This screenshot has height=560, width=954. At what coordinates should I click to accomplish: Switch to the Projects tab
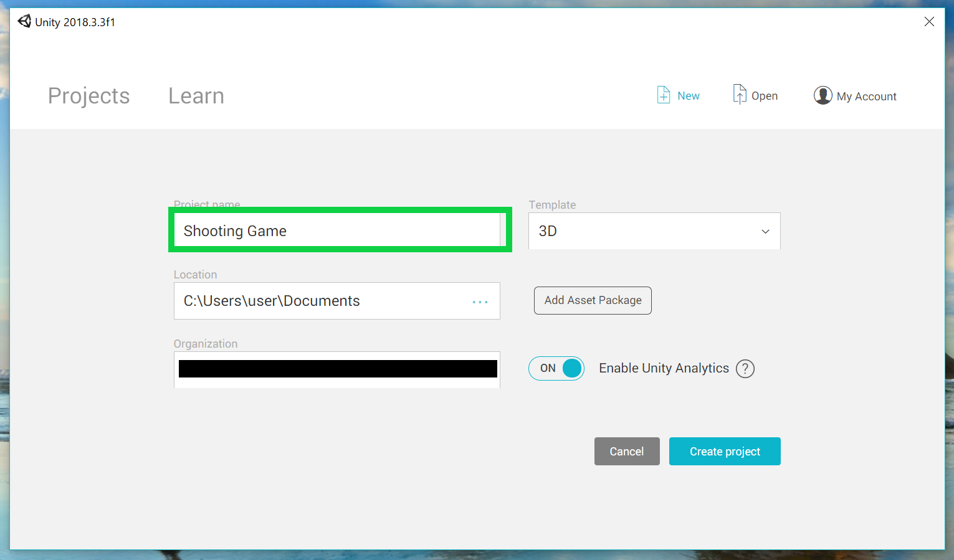pyautogui.click(x=89, y=96)
